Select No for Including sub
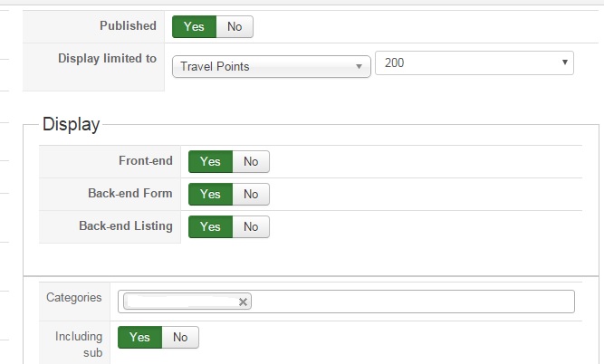 pos(180,338)
